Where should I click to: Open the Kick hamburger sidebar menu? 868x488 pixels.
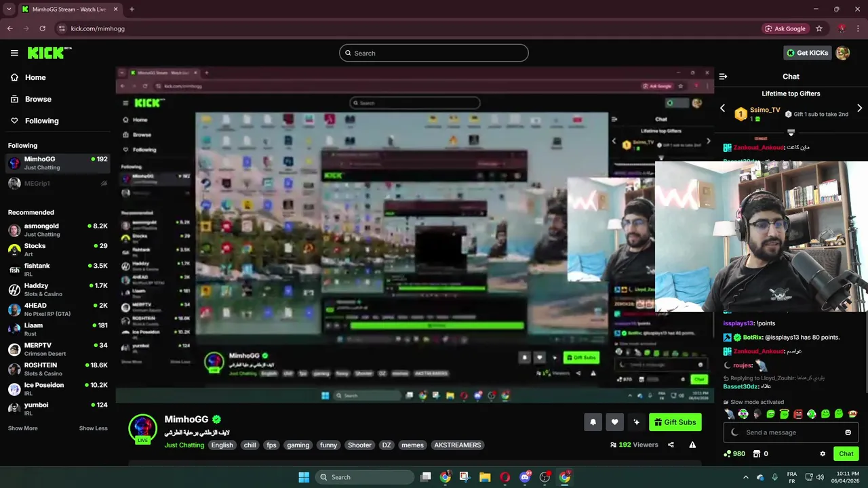click(14, 53)
